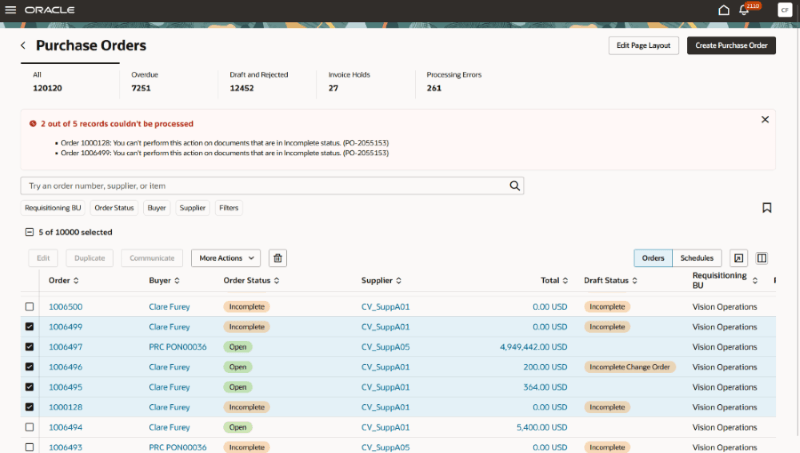The height and width of the screenshot is (453, 800).
Task: Open supplier CV_SuppA05 in row 1006497
Action: tap(385, 347)
